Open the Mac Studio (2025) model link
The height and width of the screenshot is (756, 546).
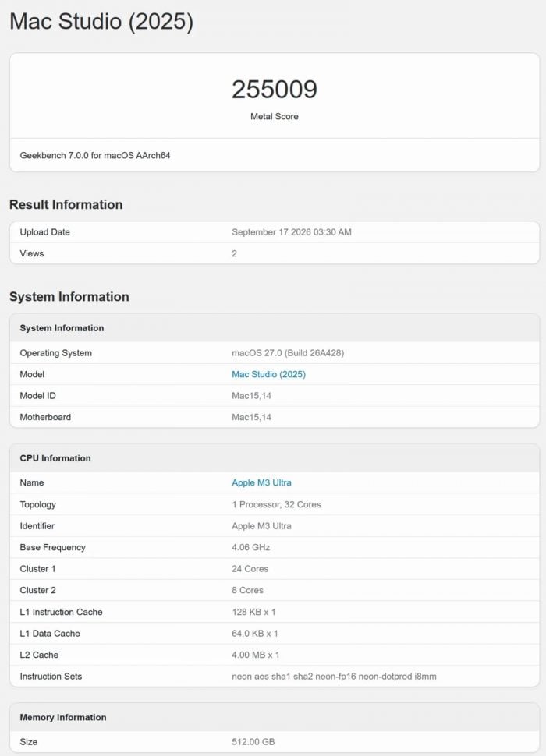[268, 374]
